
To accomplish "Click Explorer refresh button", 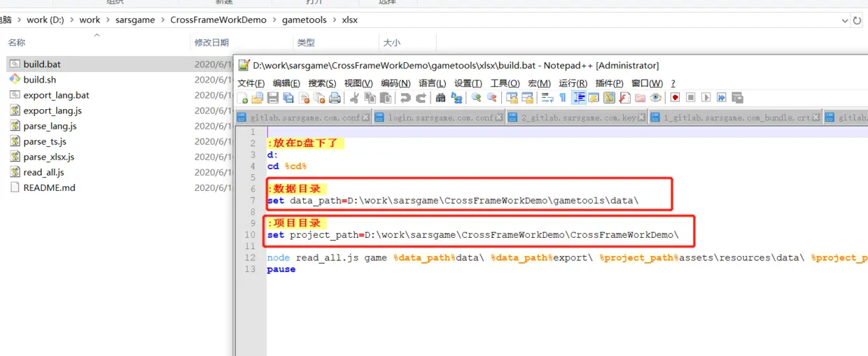I will [x=857, y=20].
